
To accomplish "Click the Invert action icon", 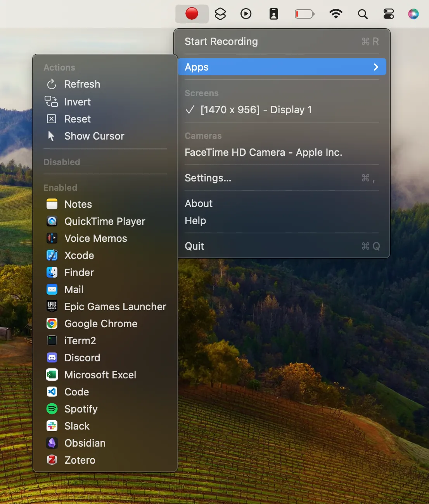I will [51, 102].
